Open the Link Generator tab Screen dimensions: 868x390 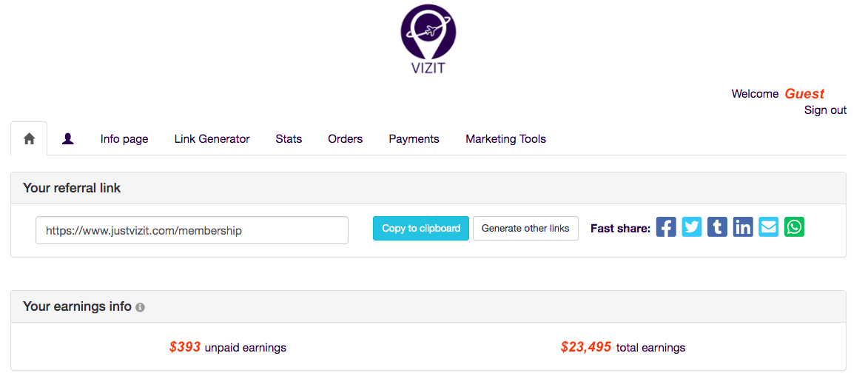212,139
